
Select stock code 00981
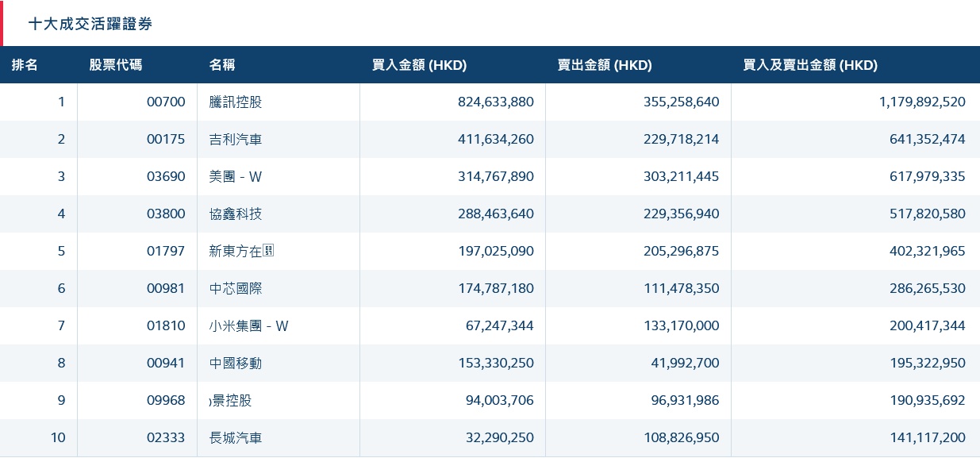pos(166,288)
